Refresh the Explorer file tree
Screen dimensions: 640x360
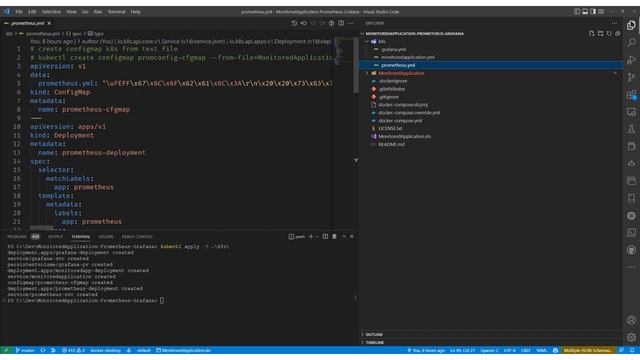click(x=609, y=33)
